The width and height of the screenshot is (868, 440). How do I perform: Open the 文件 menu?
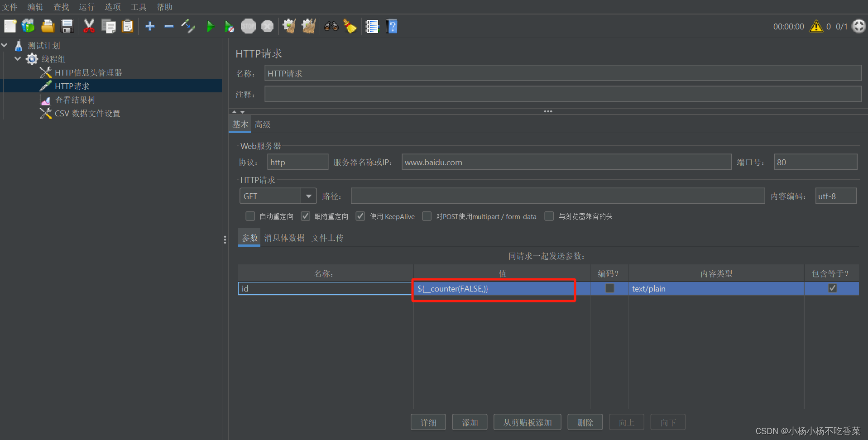coord(10,7)
